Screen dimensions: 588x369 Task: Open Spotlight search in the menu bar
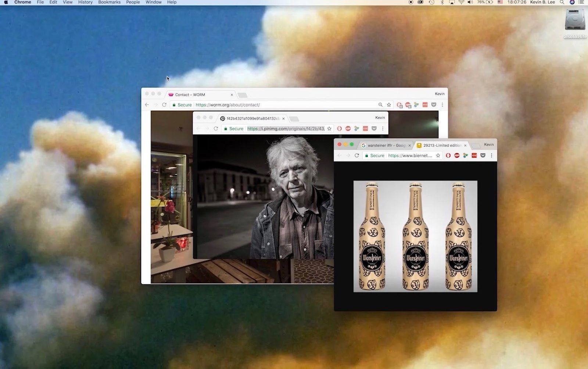[x=562, y=2]
